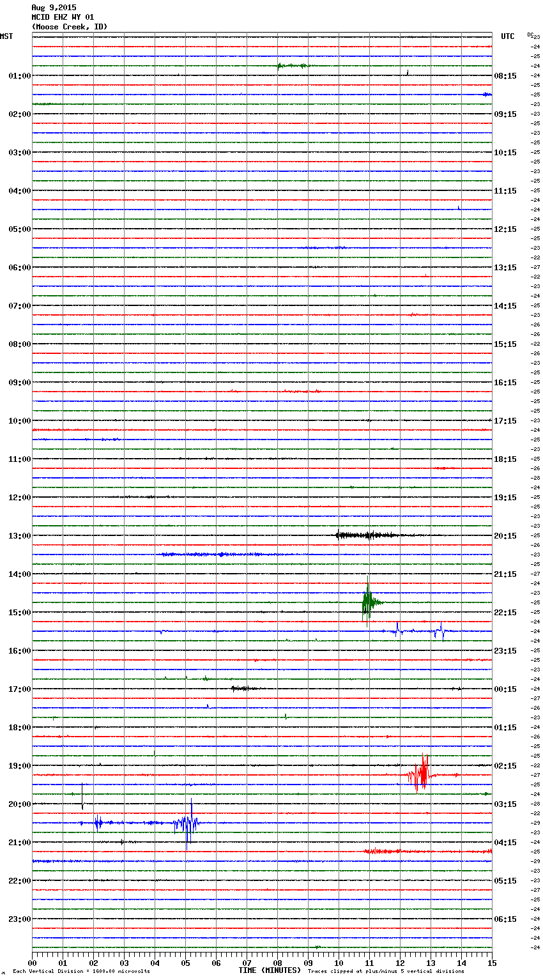This screenshot has width=543, height=980.
Task: Click the 10:15 UTC time label
Action: [505, 152]
